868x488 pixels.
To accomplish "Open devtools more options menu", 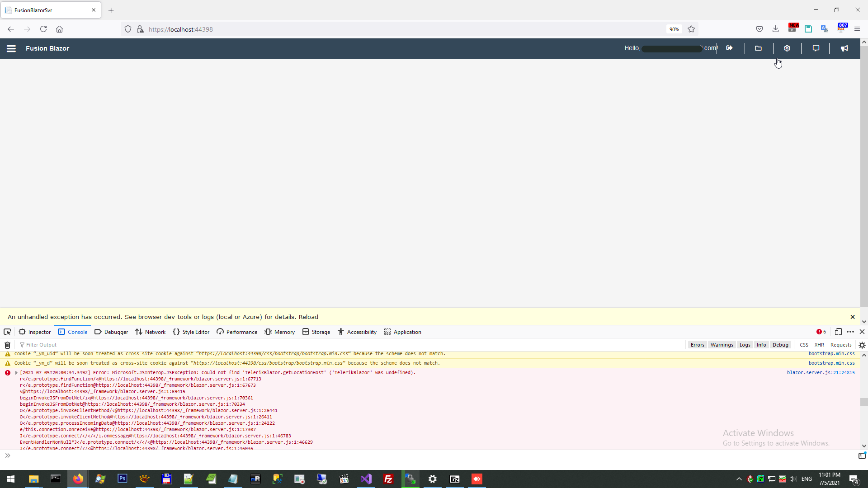I will coord(850,332).
